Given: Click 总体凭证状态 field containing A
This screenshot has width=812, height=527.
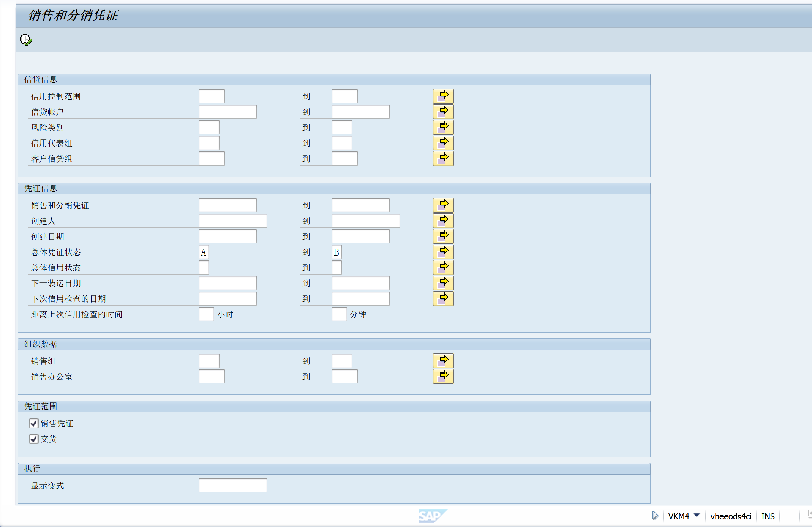Looking at the screenshot, I should point(204,252).
